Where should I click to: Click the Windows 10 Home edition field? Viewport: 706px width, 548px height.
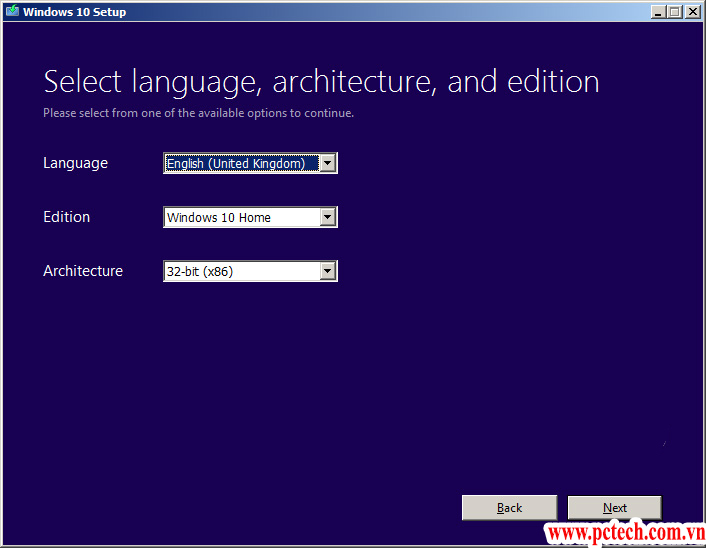[240, 217]
